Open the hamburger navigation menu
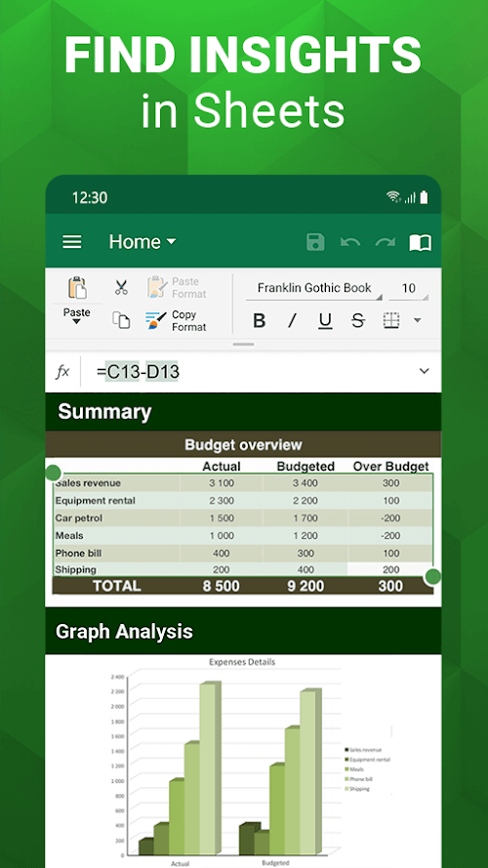The height and width of the screenshot is (868, 488). point(72,242)
